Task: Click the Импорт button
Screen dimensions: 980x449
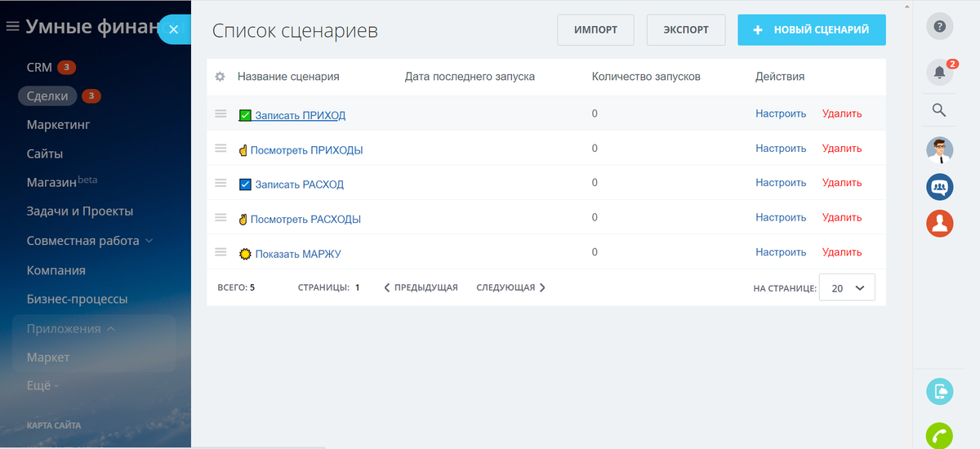Action: (595, 29)
